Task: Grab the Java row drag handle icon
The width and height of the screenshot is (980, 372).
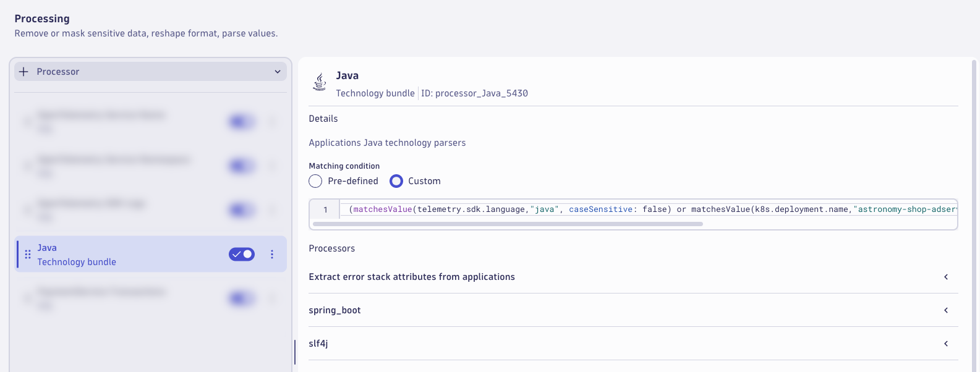Action: 28,254
